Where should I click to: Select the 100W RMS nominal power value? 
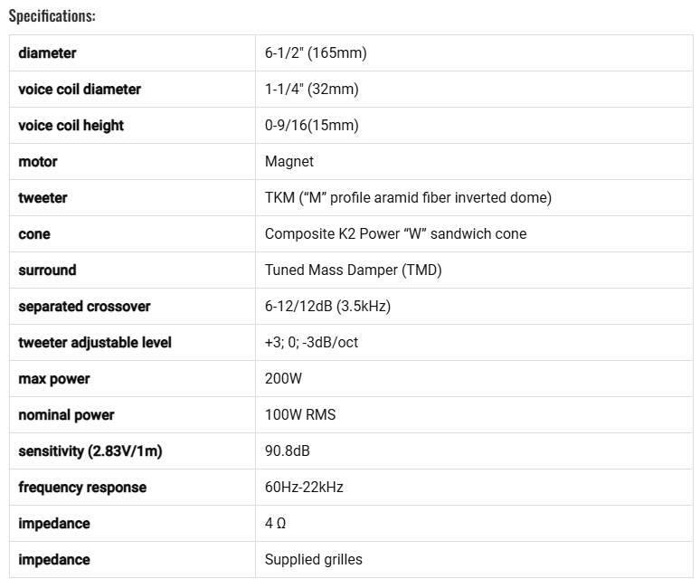[300, 415]
